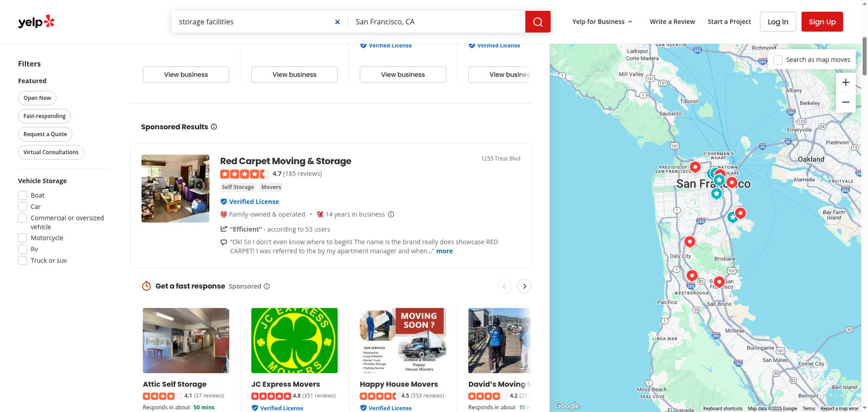Open Write a Review
This screenshot has height=412, width=868.
tap(672, 22)
